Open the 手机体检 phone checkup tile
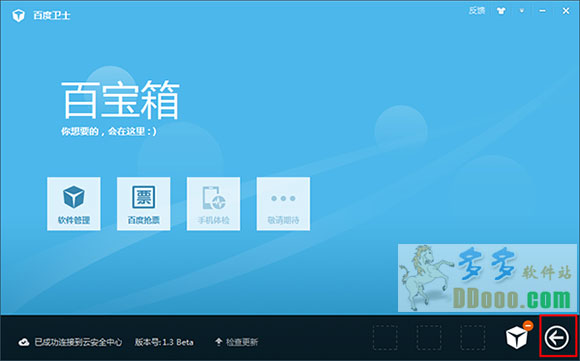 tap(213, 204)
